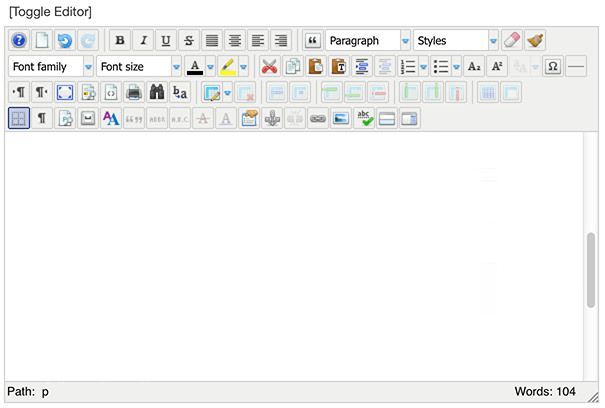
Task: Expand the text color picker arrow
Action: click(210, 66)
